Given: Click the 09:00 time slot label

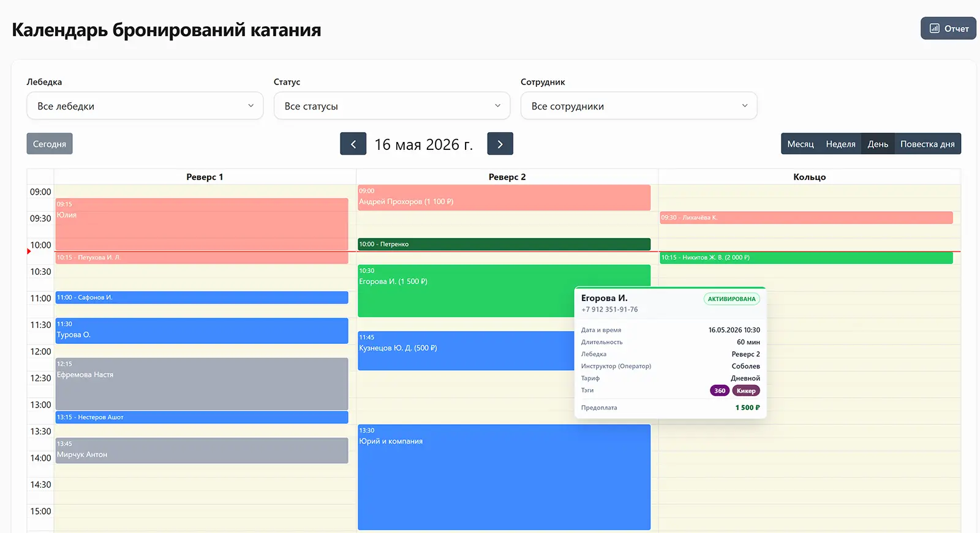Looking at the screenshot, I should point(40,192).
